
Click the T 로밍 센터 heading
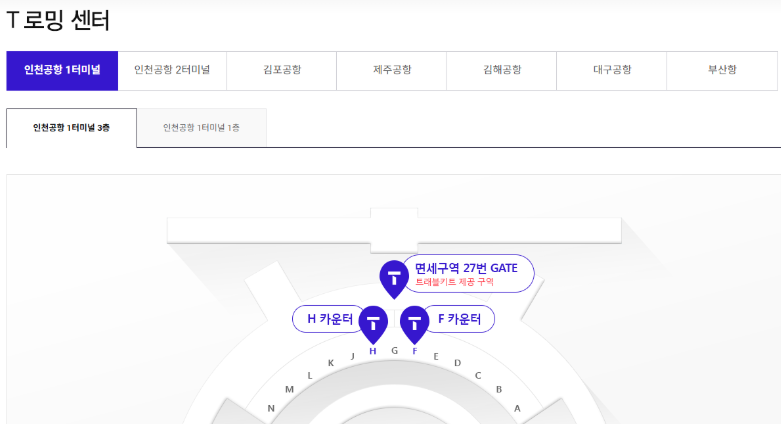point(58,20)
